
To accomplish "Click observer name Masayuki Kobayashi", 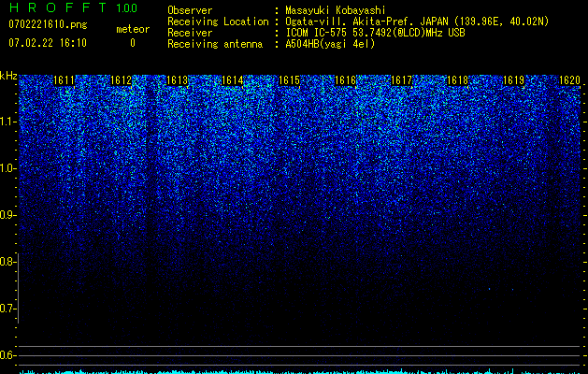I will click(x=336, y=10).
